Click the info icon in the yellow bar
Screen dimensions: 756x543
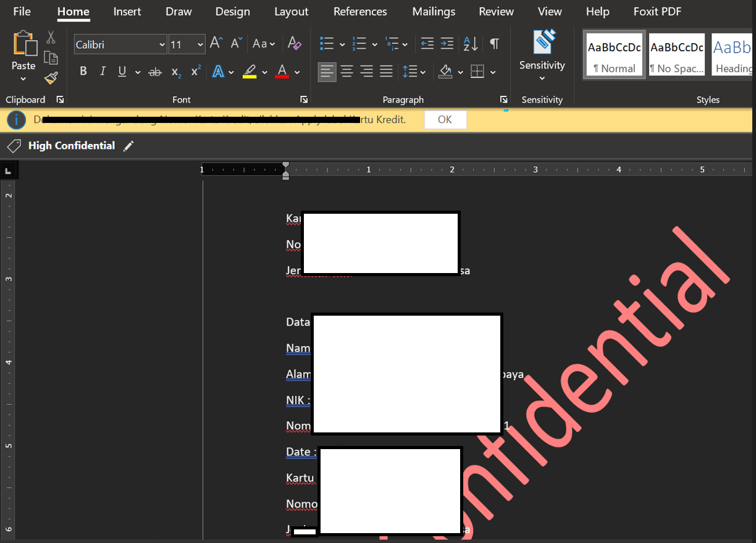click(x=16, y=120)
